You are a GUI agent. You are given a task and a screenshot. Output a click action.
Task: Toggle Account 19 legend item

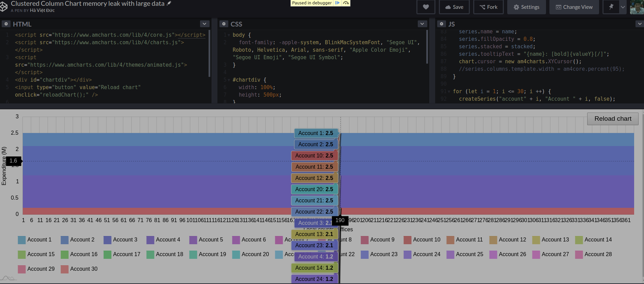coord(208,254)
